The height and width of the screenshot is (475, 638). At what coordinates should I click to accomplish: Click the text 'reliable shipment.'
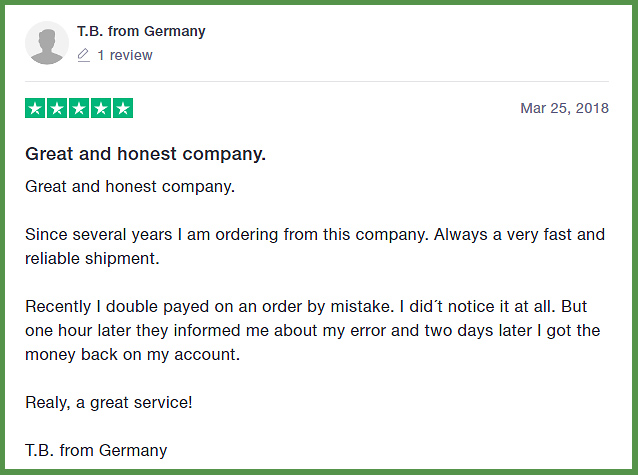[x=92, y=258]
